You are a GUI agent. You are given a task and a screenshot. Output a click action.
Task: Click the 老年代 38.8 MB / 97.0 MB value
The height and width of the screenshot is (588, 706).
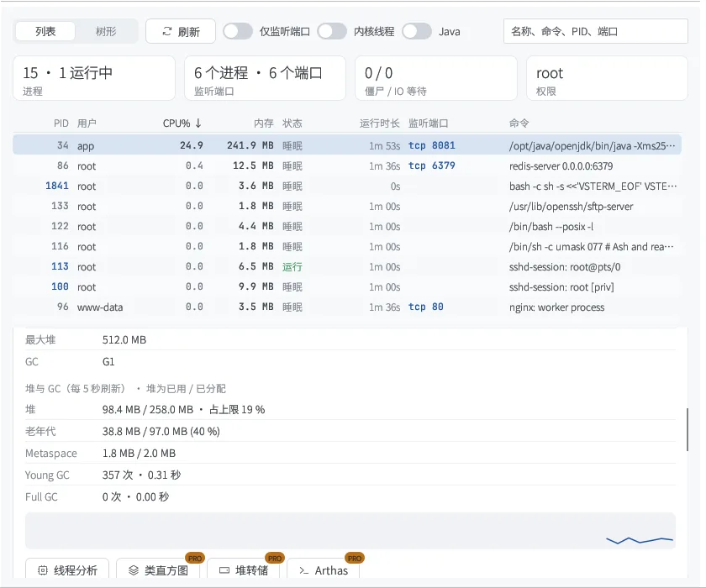pyautogui.click(x=161, y=432)
